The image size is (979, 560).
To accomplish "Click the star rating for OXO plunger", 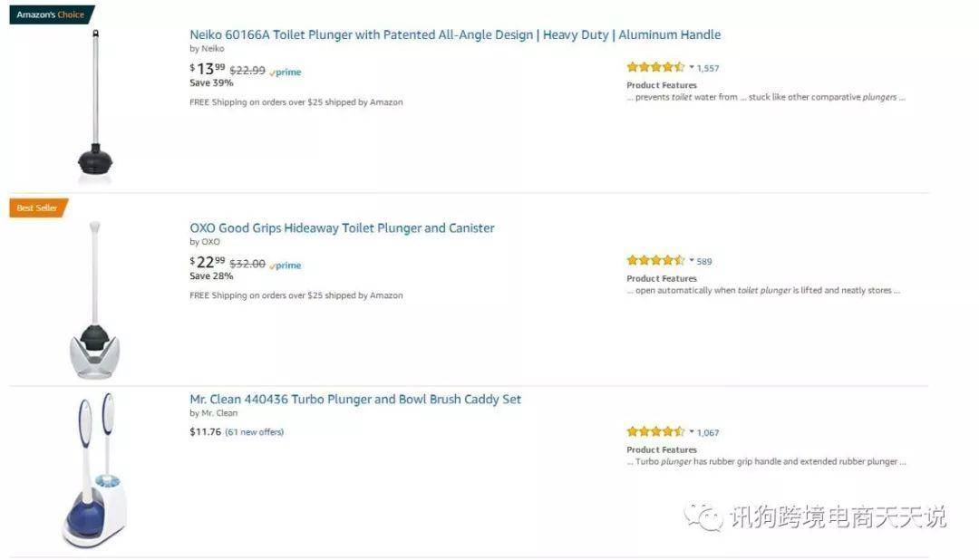I will (x=655, y=260).
